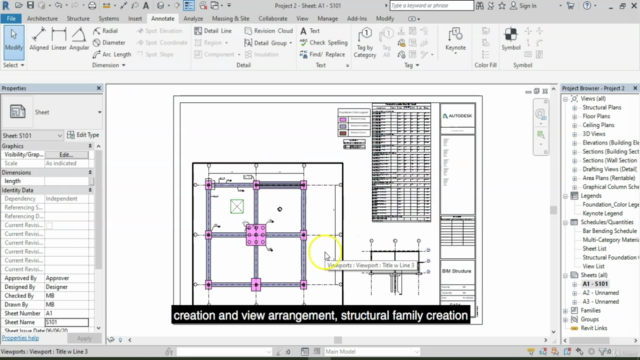Open Find/Replace text tool
This screenshot has height=360, width=640.
pos(322,54)
